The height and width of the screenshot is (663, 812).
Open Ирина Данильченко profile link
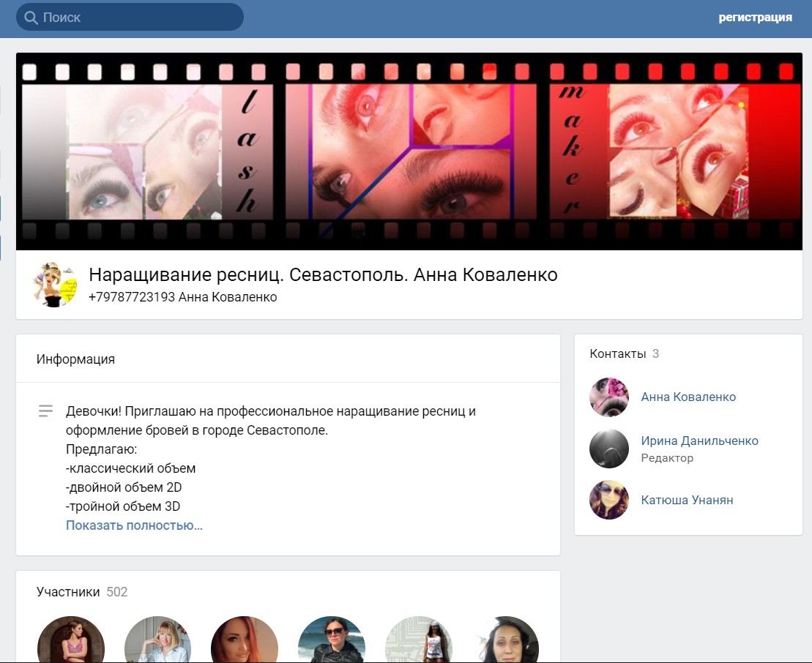point(700,441)
